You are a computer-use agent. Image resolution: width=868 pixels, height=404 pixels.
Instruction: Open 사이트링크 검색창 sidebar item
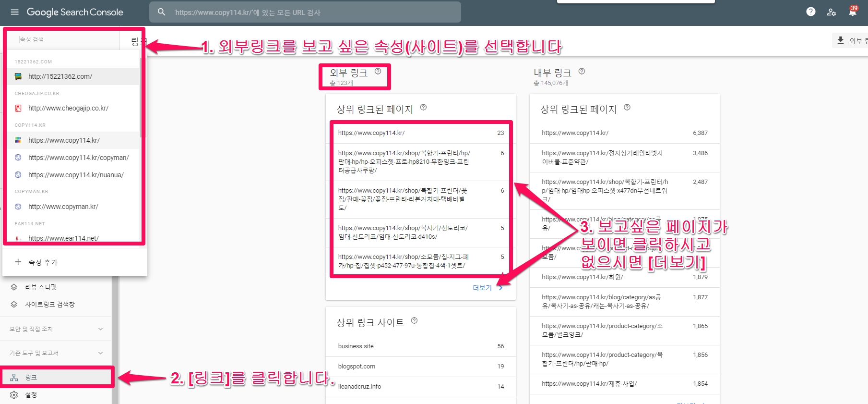pos(49,304)
